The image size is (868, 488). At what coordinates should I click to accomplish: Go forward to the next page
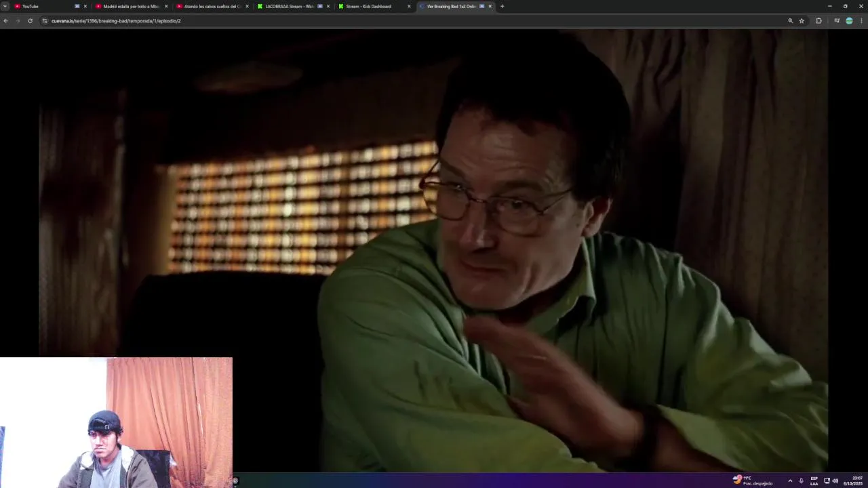pyautogui.click(x=18, y=21)
